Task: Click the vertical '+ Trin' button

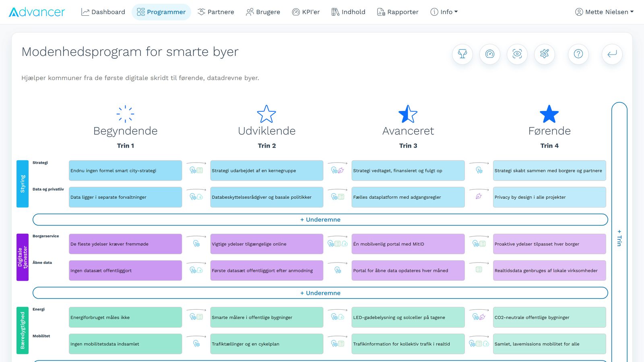Action: pyautogui.click(x=619, y=237)
